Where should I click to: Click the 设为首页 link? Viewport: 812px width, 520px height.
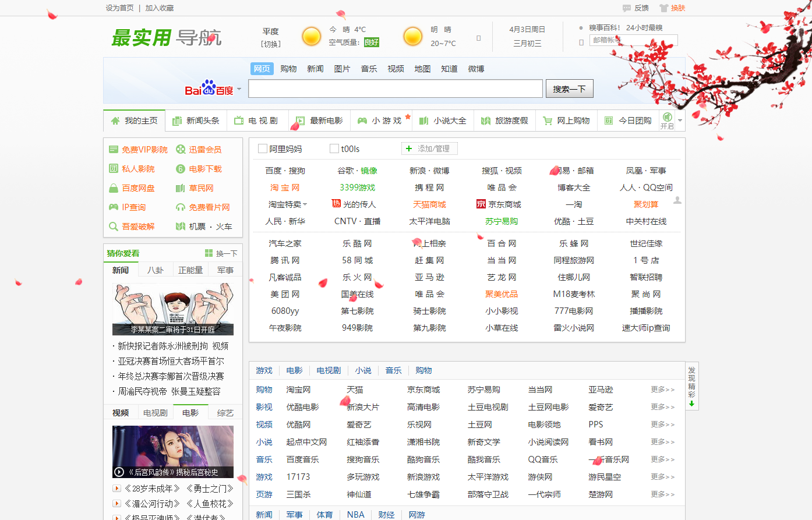[119, 8]
